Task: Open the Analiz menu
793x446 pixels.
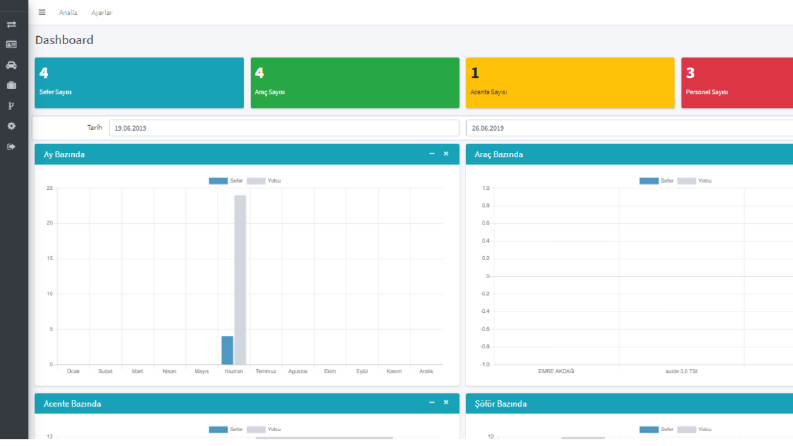Action: pos(68,13)
